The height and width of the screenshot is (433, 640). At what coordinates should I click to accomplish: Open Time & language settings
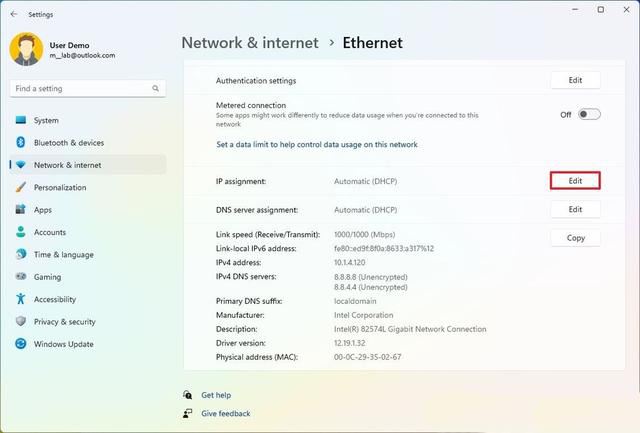tap(63, 255)
